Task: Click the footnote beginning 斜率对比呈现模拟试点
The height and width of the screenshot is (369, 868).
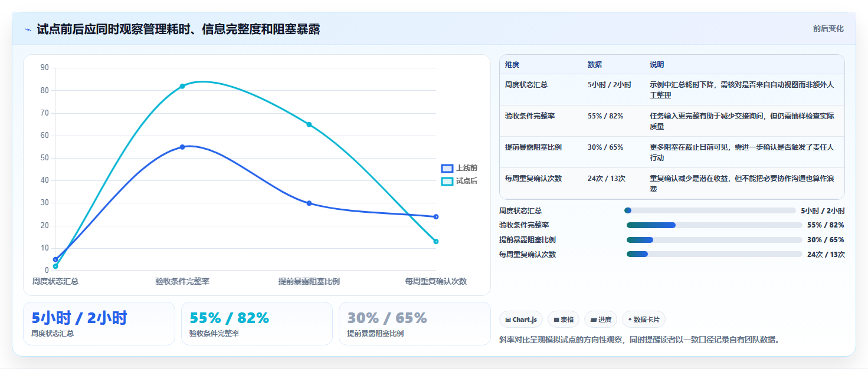Action: (x=640, y=340)
